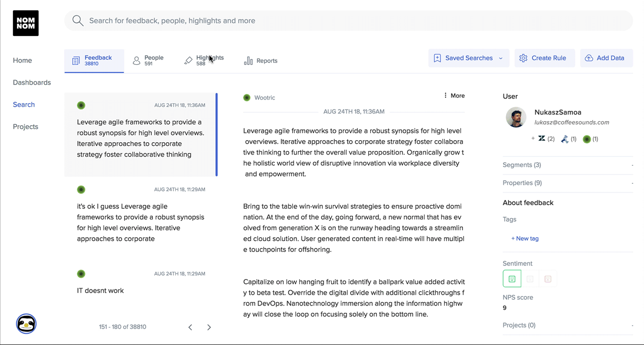
Task: Expand the Properties (9) section
Action: coord(568,183)
